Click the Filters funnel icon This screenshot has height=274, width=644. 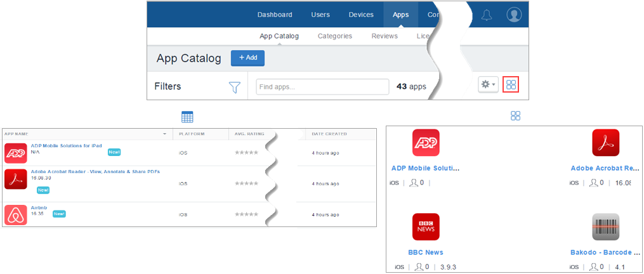pyautogui.click(x=235, y=87)
